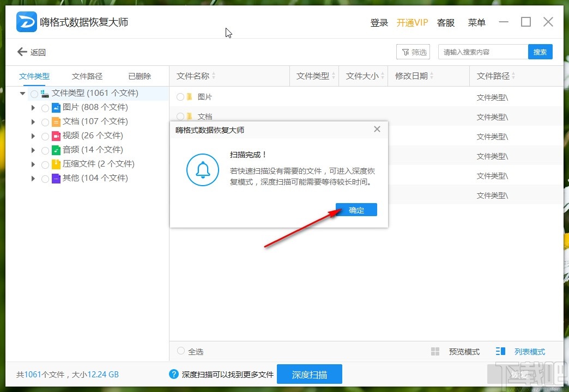Click the root file type drive icon

click(45, 94)
